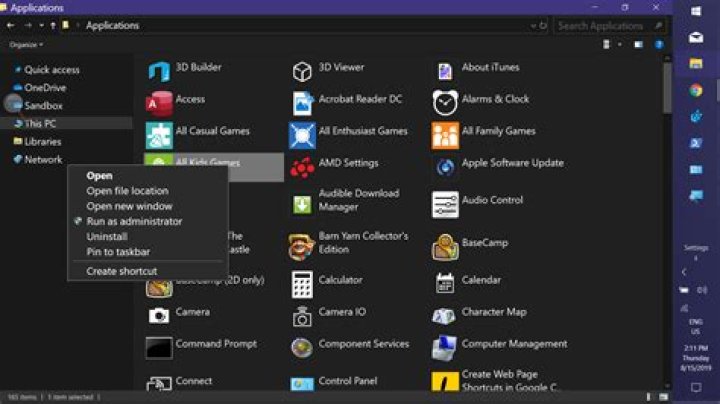This screenshot has height=404, width=720.
Task: Click the Camera app icon
Action: click(x=159, y=316)
